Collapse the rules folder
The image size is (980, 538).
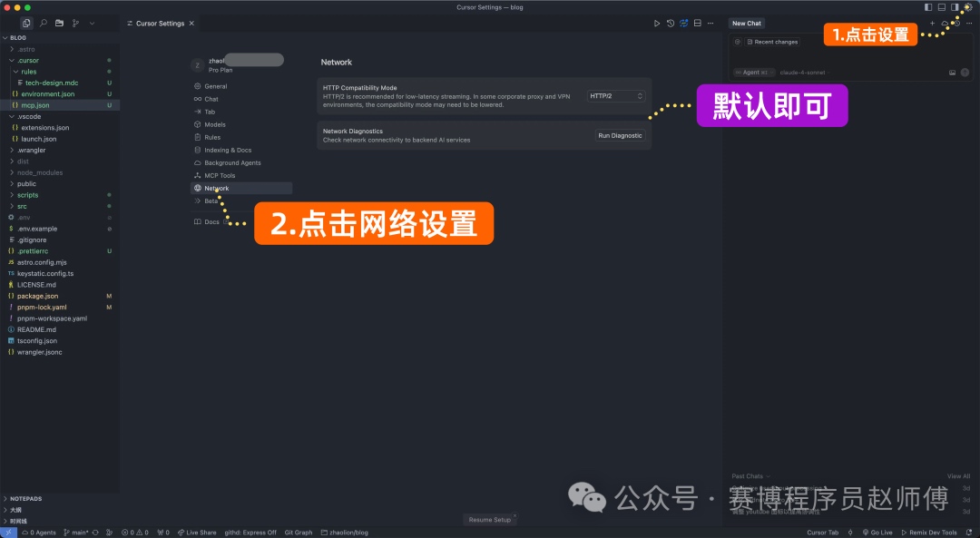(x=60, y=72)
